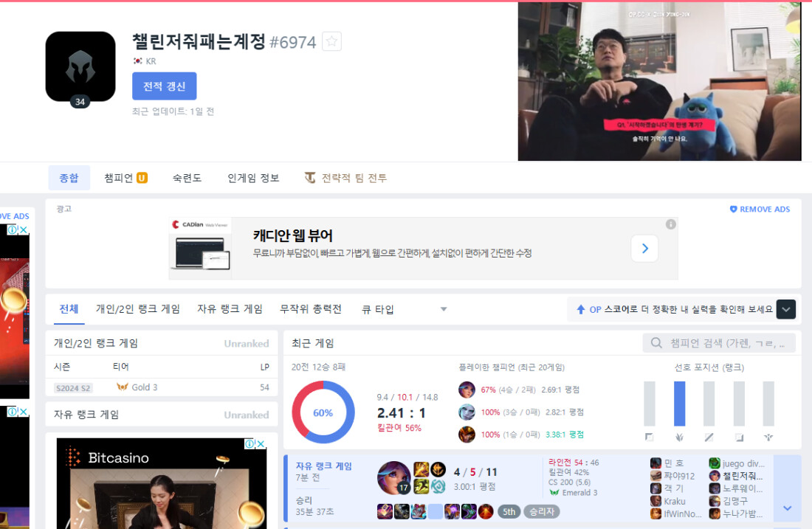
Task: Open the ad info icon on CADian banner
Action: pos(670,224)
